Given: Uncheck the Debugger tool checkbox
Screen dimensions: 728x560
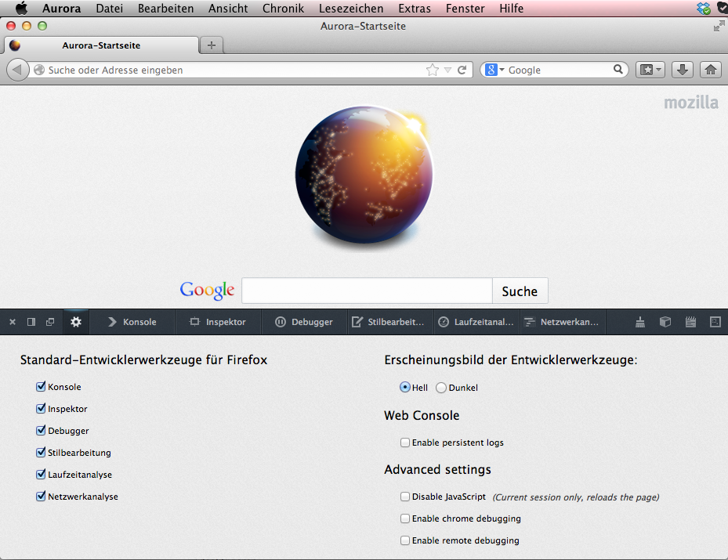Looking at the screenshot, I should pyautogui.click(x=41, y=431).
